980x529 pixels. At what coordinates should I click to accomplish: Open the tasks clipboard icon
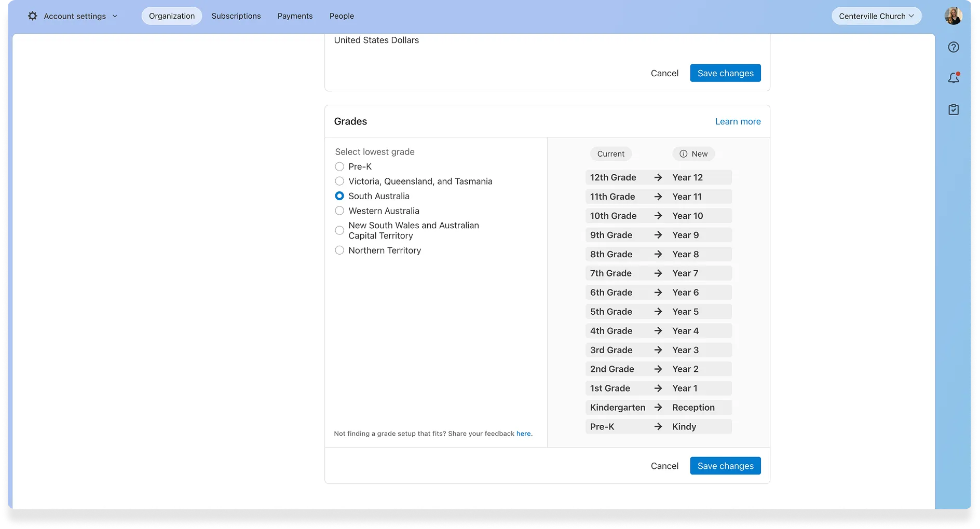[x=954, y=109]
